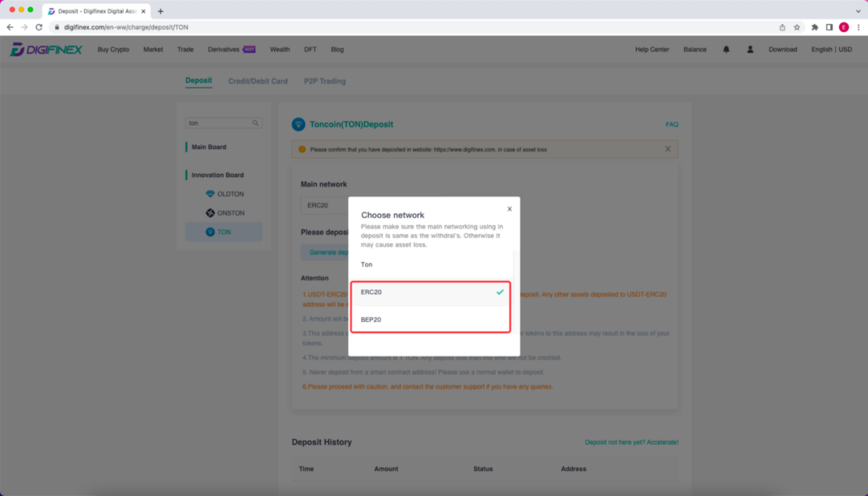868x496 pixels.
Task: Click Deposit not here yet? Accelerate!
Action: coord(631,442)
